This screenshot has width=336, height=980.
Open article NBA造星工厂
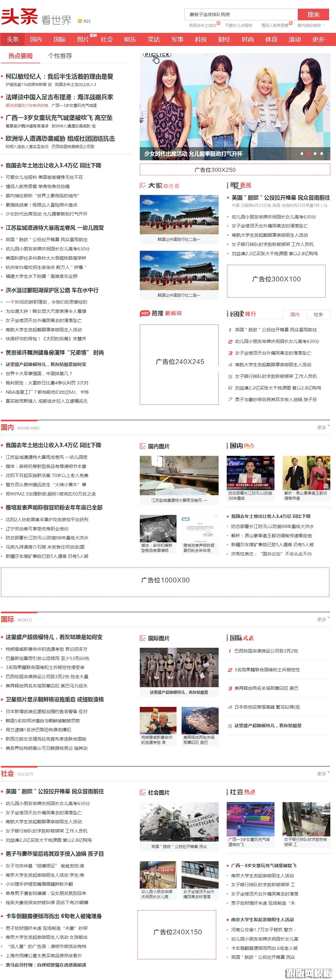[47, 392]
